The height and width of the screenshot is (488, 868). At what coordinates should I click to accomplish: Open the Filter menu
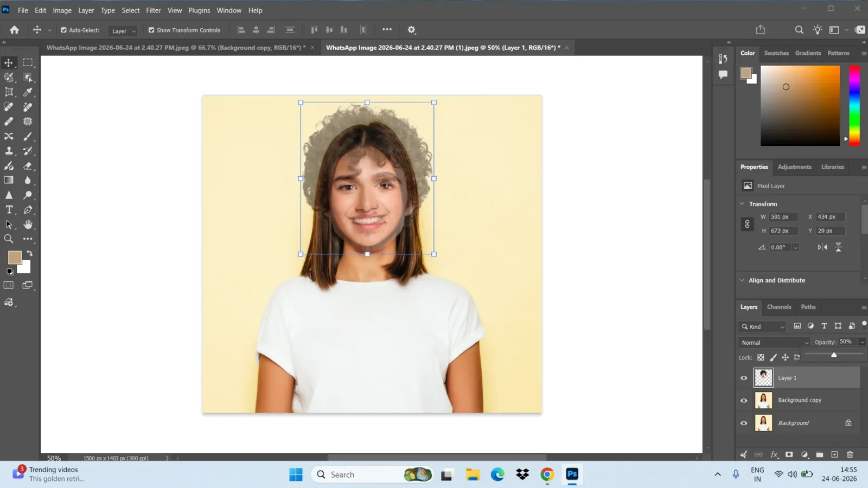[x=154, y=10]
